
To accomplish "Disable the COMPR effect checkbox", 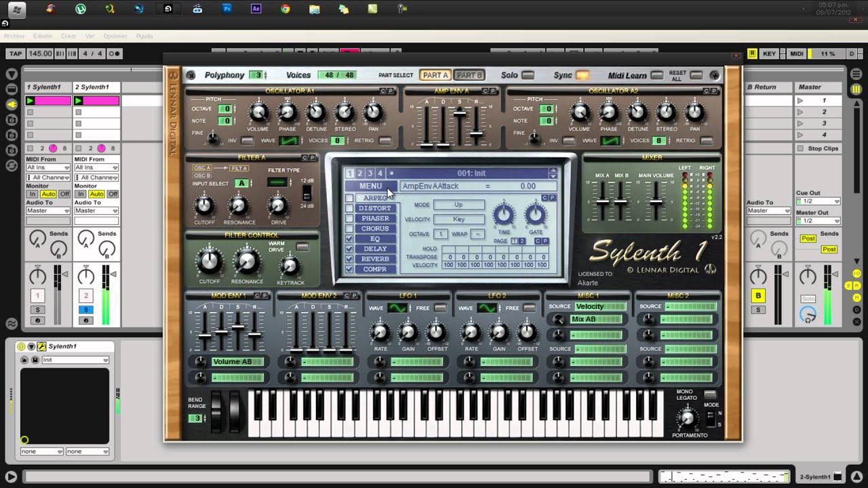I will pyautogui.click(x=349, y=269).
